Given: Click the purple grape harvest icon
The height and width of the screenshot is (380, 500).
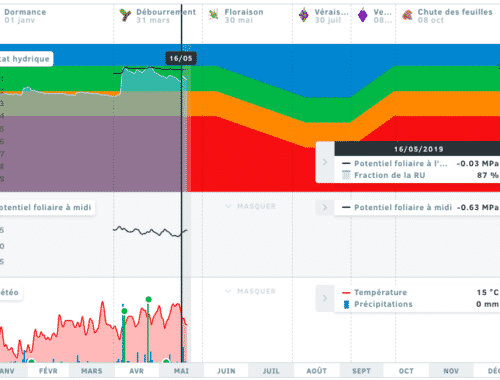Looking at the screenshot, I should coord(363,15).
